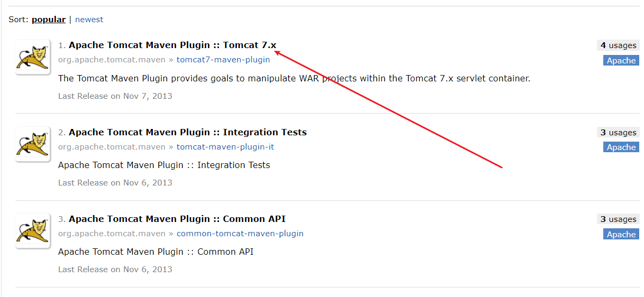This screenshot has width=644, height=297.
Task: View the 3 usages of Integration Tests
Action: (x=618, y=133)
